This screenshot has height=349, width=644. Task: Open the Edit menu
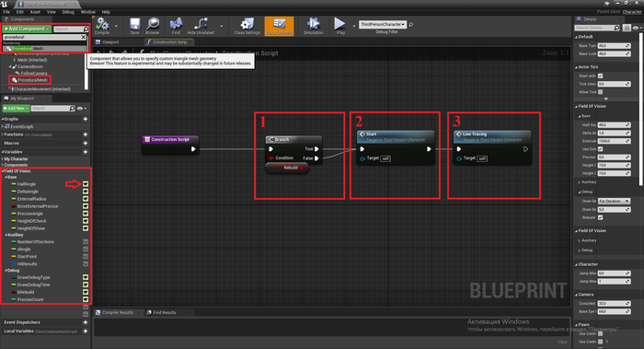click(x=19, y=12)
